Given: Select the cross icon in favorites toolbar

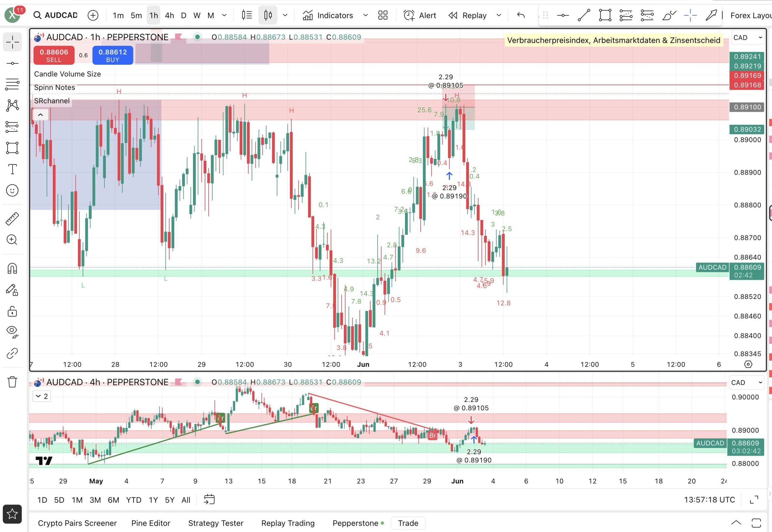Looking at the screenshot, I should pos(690,15).
